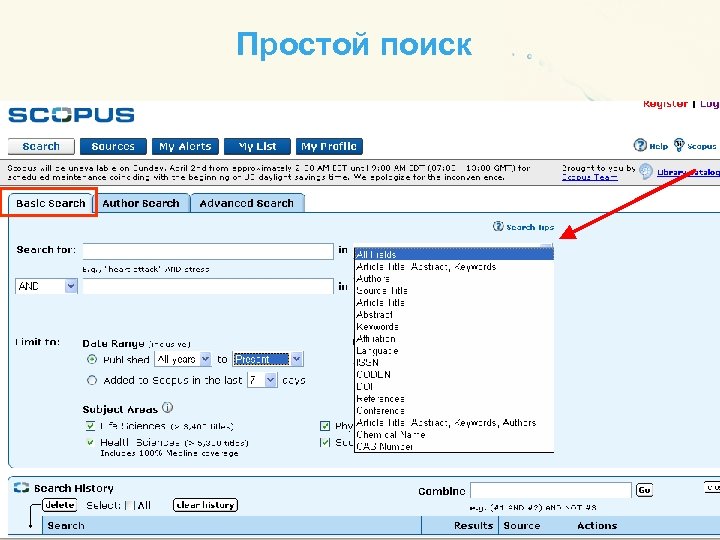Click the Go button next to Combine
The width and height of the screenshot is (720, 540).
[x=644, y=490]
